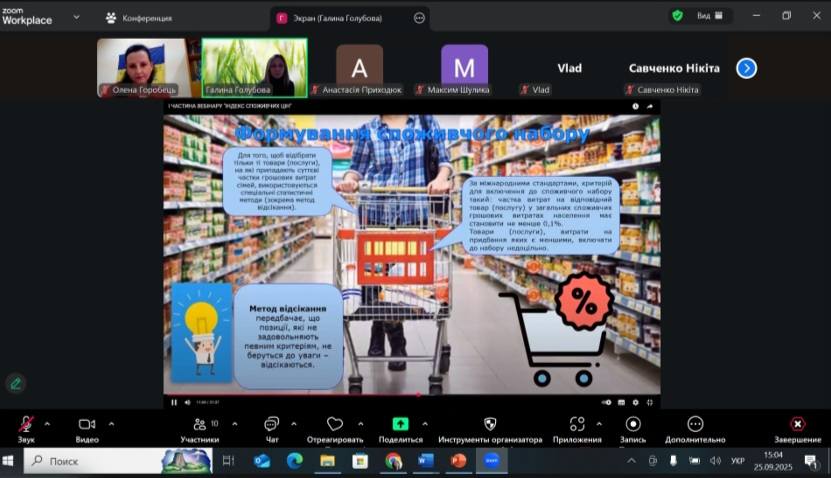The width and height of the screenshot is (831, 478).
Task: Expand the Вид view layout menu
Action: coord(709,16)
